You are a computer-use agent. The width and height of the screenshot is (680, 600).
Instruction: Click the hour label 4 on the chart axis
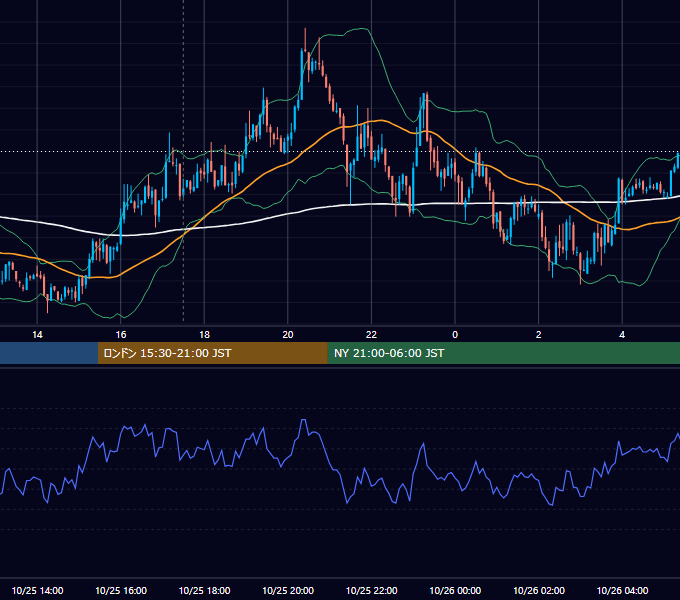click(622, 335)
